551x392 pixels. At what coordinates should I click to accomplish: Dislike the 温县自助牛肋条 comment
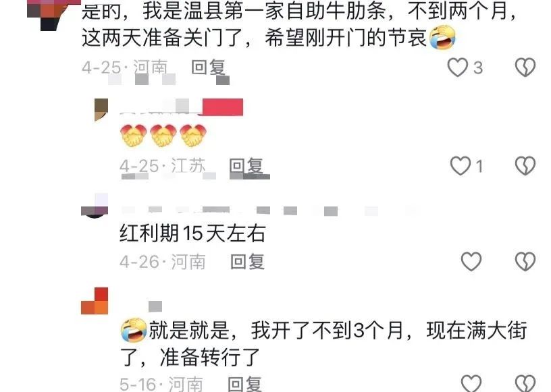click(525, 67)
